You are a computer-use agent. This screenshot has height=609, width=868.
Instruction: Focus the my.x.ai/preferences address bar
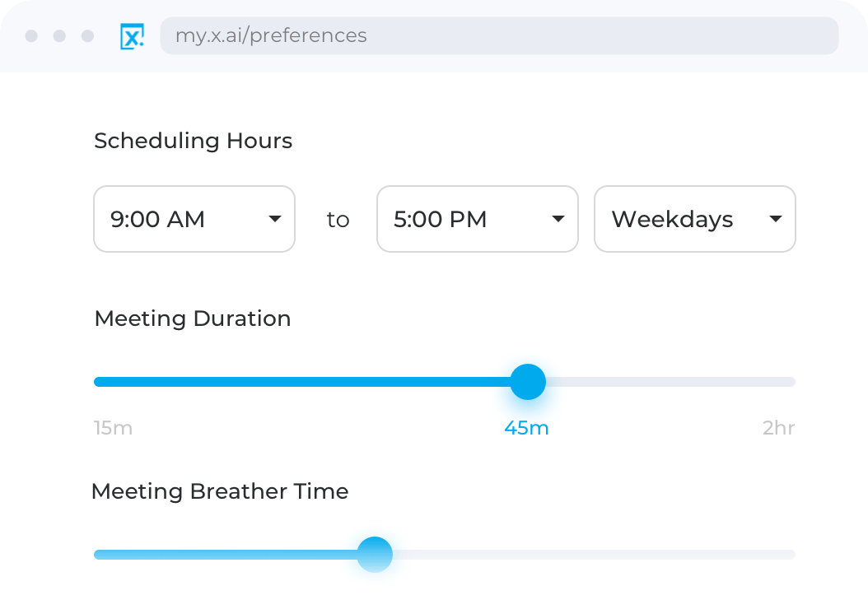tap(499, 36)
